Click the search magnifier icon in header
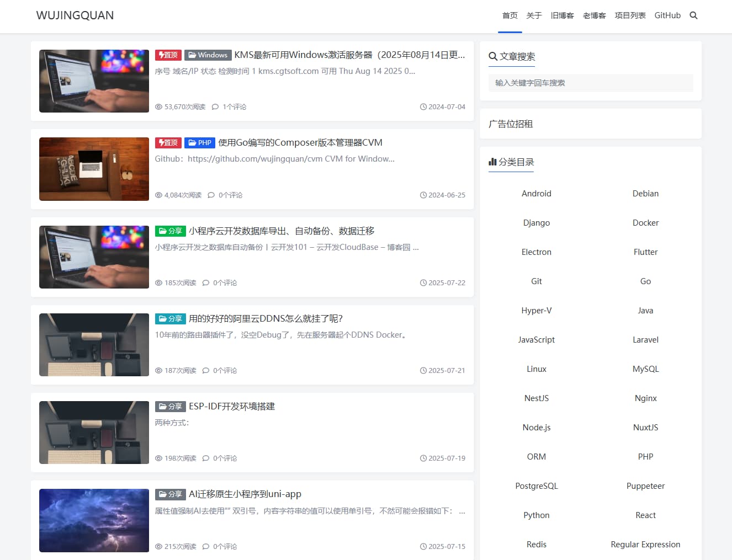 pyautogui.click(x=693, y=15)
